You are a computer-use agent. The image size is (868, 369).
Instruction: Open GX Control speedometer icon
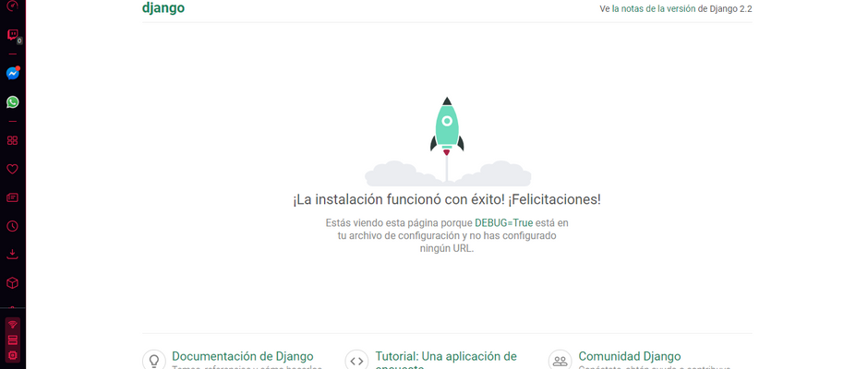point(12,5)
